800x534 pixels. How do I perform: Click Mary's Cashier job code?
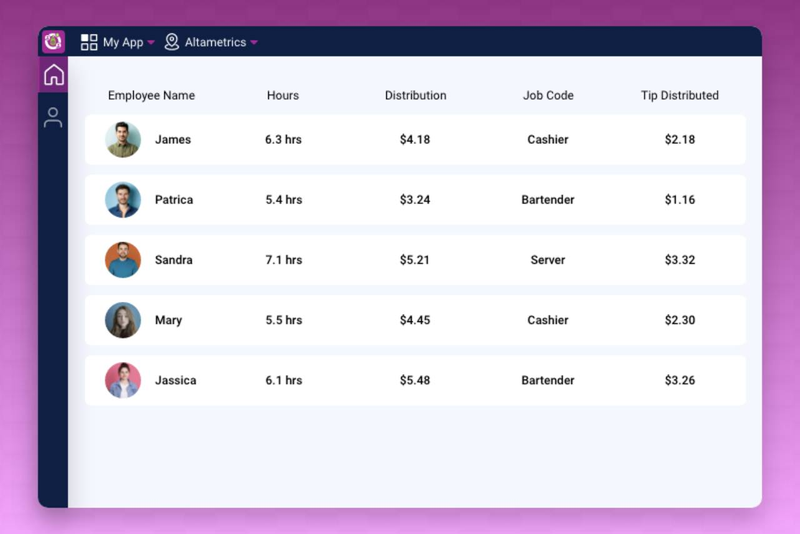[548, 320]
